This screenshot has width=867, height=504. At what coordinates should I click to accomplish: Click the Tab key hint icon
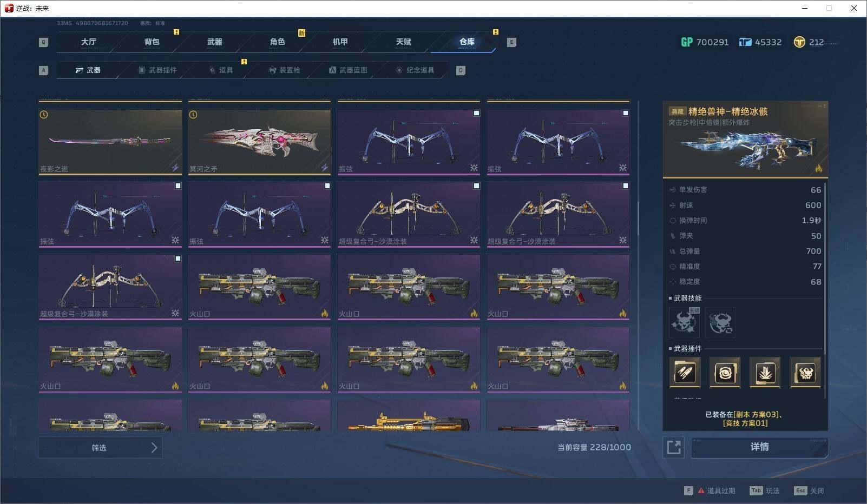(756, 490)
